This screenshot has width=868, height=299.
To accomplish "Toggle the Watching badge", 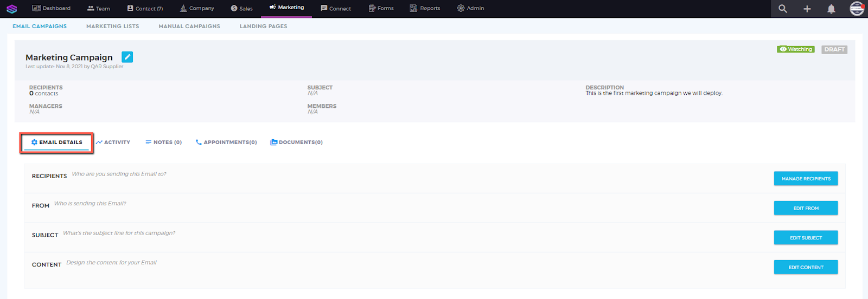I will pos(796,49).
